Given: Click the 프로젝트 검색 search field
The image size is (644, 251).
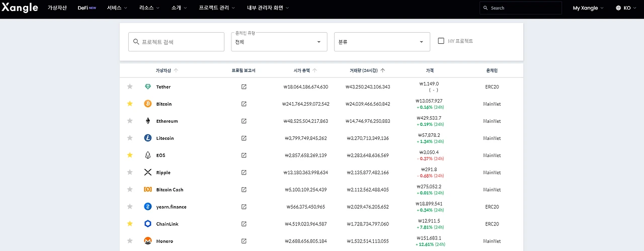Looking at the screenshot, I should pos(176,42).
